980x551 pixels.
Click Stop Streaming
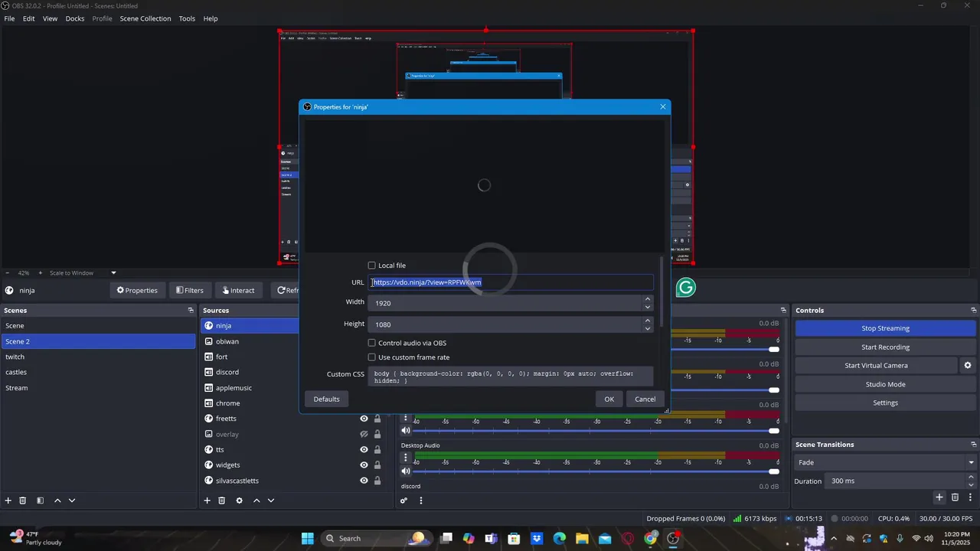tap(885, 328)
